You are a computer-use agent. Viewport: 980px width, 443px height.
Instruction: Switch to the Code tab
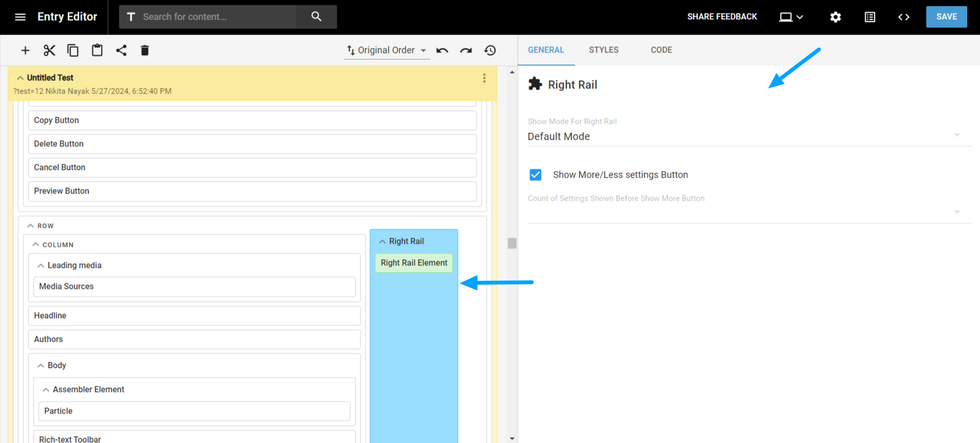(x=661, y=50)
